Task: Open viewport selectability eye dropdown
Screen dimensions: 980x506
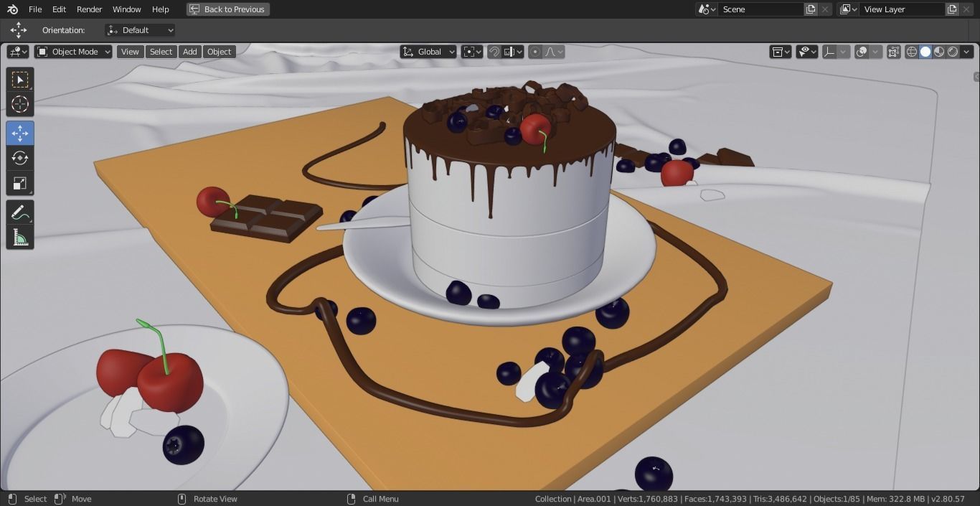Action: pyautogui.click(x=807, y=52)
